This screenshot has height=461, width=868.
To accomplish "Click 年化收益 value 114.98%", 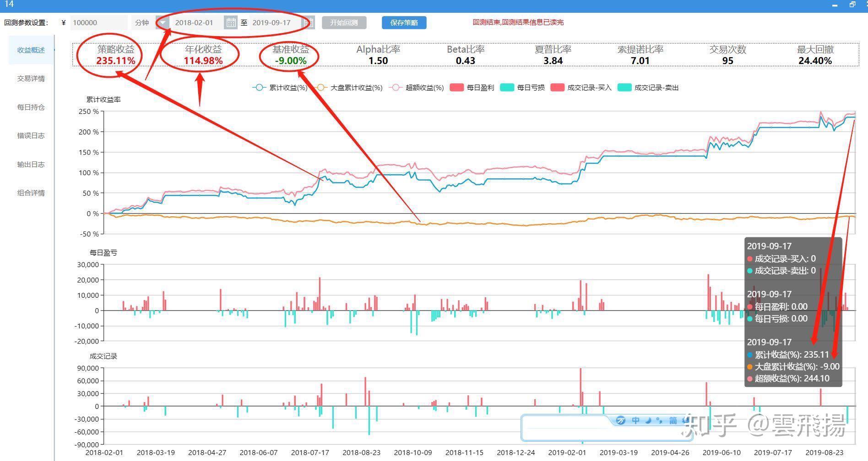I will point(203,61).
